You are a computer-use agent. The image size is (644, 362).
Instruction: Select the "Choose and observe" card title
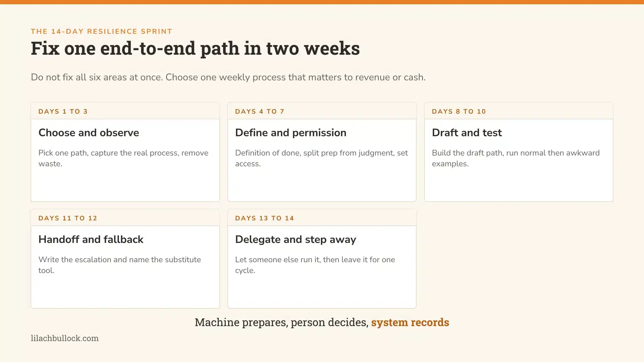[x=89, y=133]
